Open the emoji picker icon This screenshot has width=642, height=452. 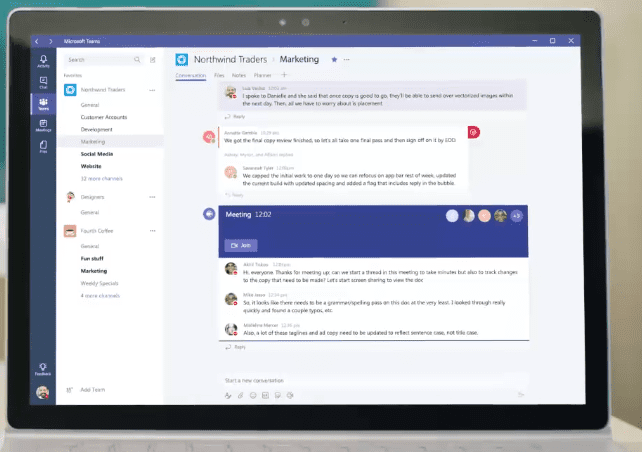pyautogui.click(x=253, y=395)
